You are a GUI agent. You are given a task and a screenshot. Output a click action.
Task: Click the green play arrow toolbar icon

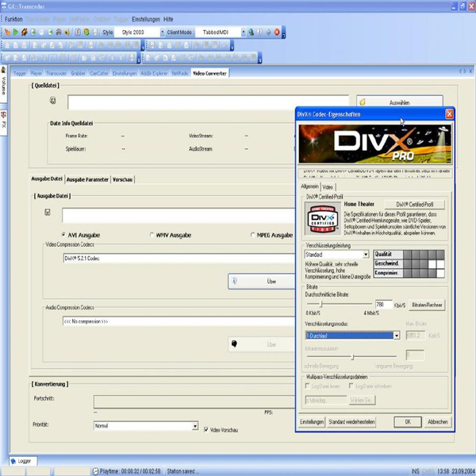tap(16, 32)
